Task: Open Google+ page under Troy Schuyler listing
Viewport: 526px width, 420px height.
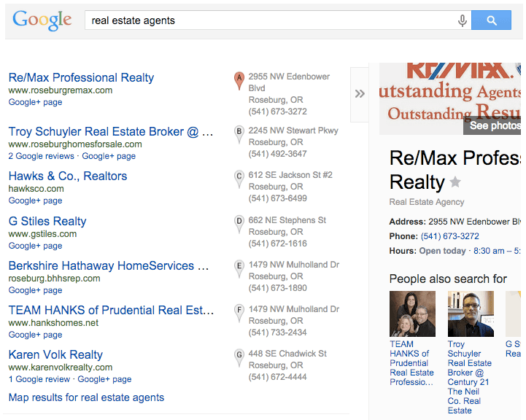Action: pos(109,156)
